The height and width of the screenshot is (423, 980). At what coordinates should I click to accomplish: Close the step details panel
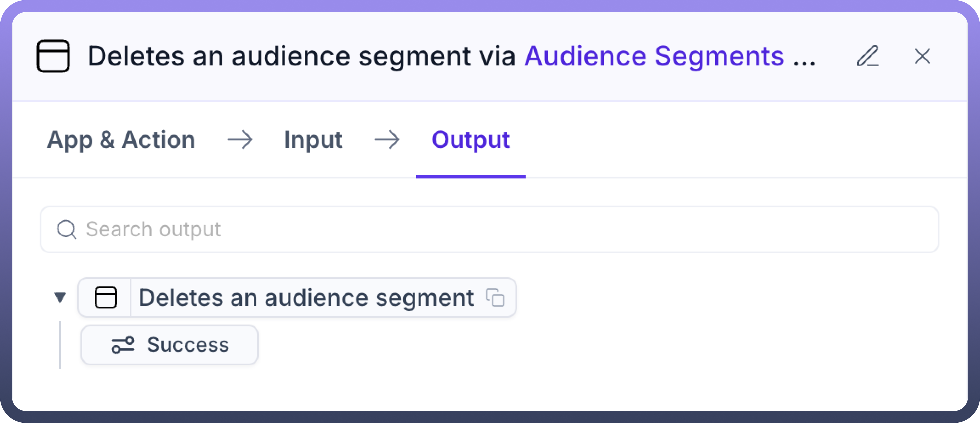coord(922,56)
